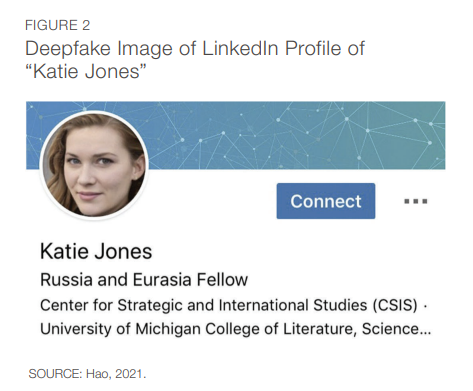Open the three-dot more options menu
This screenshot has width=473, height=391.
416,201
